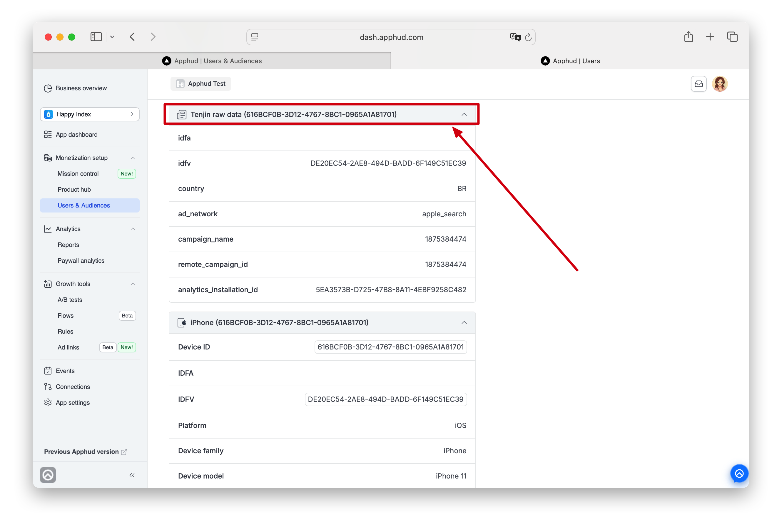Click the App dashboard grid icon
The image size is (782, 532).
point(48,135)
